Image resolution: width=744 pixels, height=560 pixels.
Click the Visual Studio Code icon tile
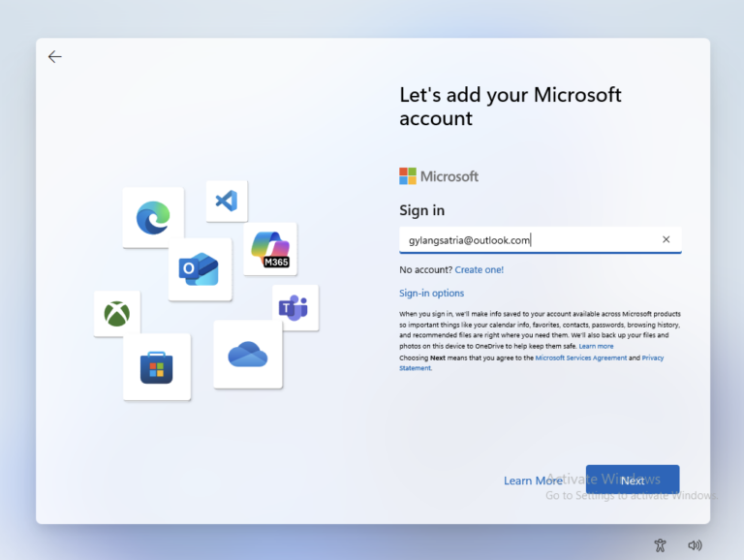click(227, 201)
